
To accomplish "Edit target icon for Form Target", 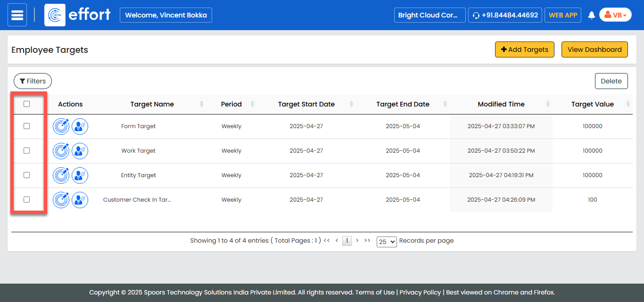I will tap(61, 126).
